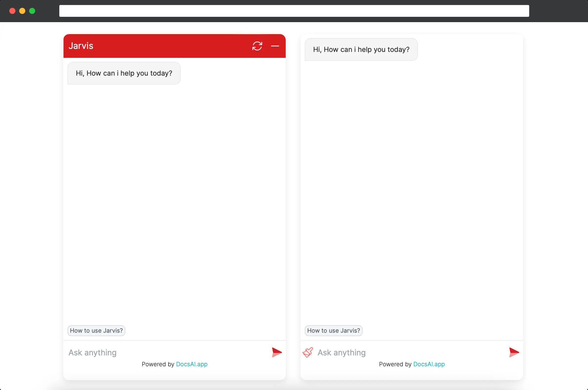Open the DocsAI.app link in the headerless chat
Viewport: 588px width, 390px height.
click(x=429, y=364)
